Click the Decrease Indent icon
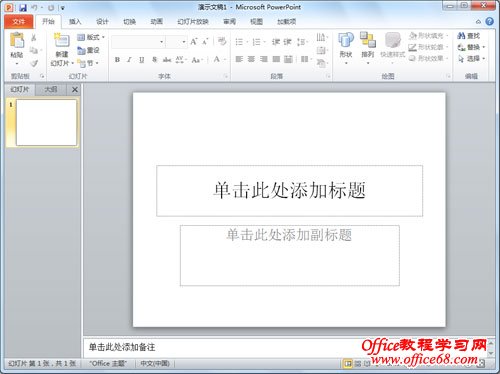This screenshot has width=500, height=374. tap(276, 42)
